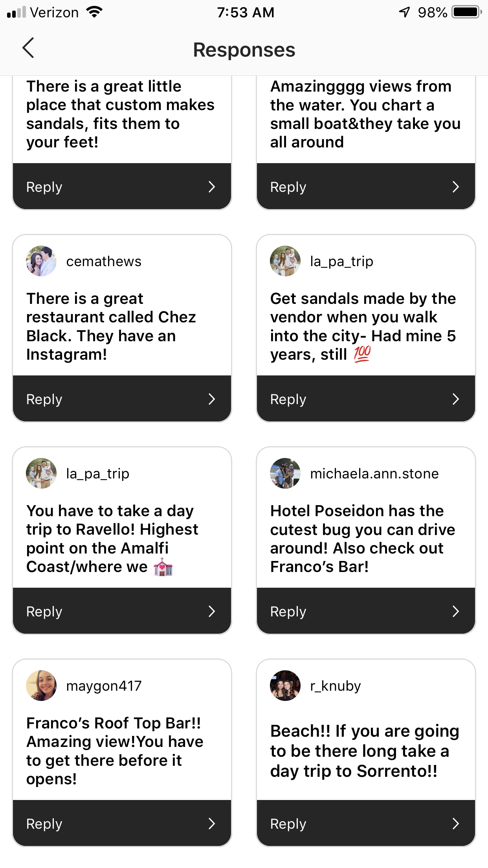
Task: Tap chevron on Chez Black response reply bar
Action: (x=212, y=399)
